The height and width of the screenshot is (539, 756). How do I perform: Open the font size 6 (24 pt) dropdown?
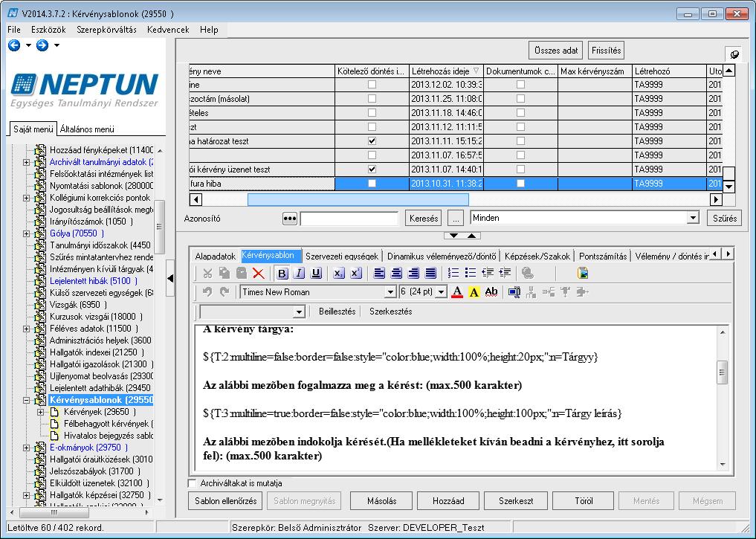[441, 292]
